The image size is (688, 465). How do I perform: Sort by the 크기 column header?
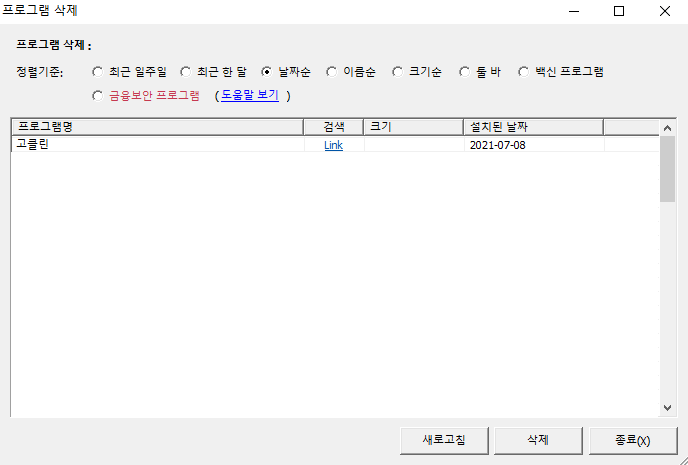tap(414, 127)
